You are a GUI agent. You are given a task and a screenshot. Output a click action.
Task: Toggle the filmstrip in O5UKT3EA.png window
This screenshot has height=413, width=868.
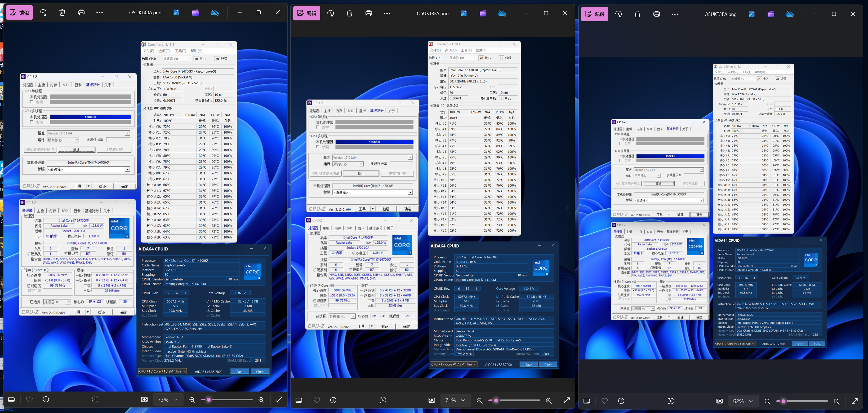point(587,401)
